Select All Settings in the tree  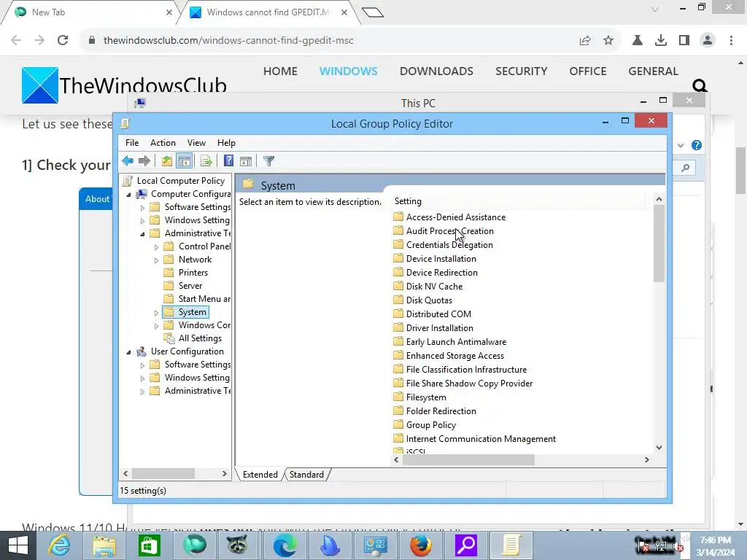click(x=200, y=338)
